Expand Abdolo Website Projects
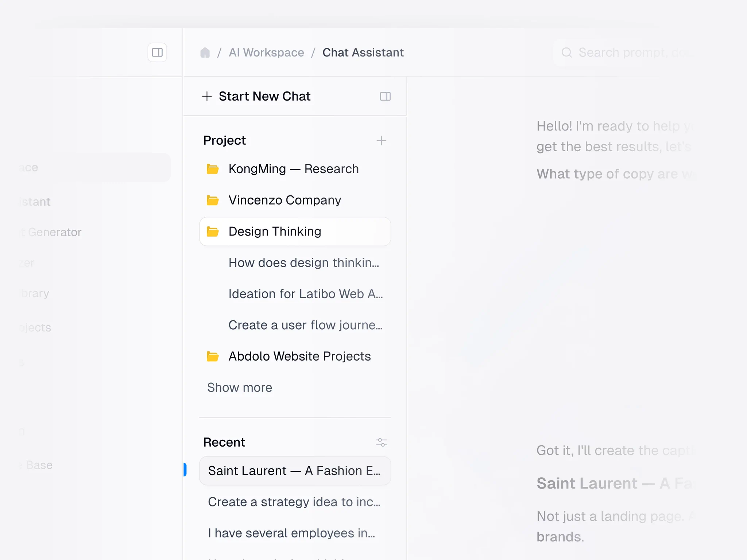This screenshot has width=747, height=560. click(295, 356)
